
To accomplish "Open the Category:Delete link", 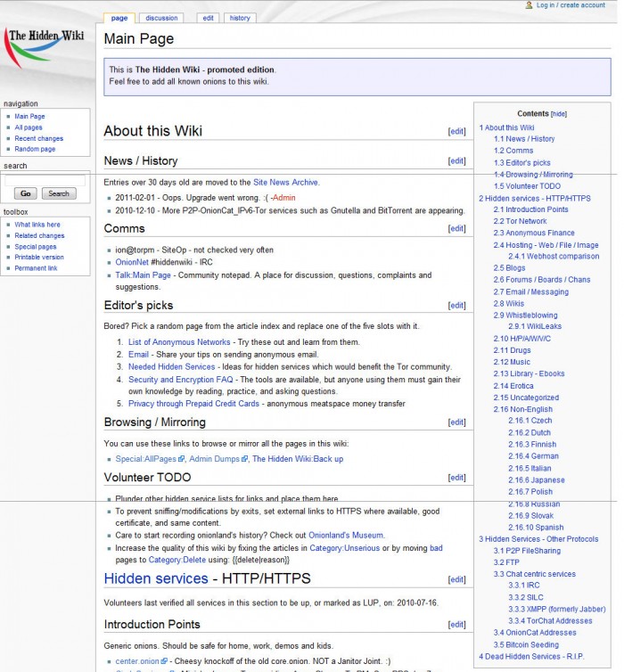I will (177, 560).
